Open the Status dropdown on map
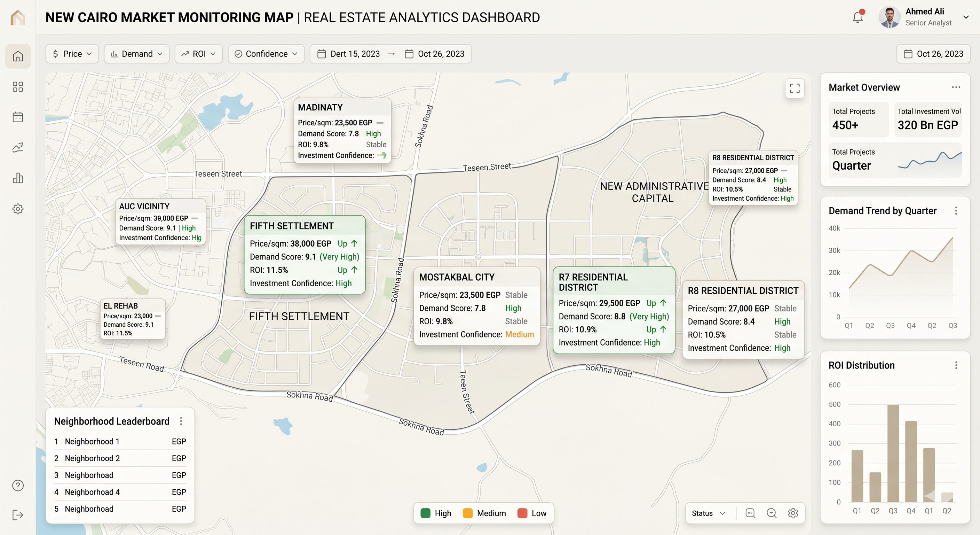The width and height of the screenshot is (980, 535). [708, 513]
